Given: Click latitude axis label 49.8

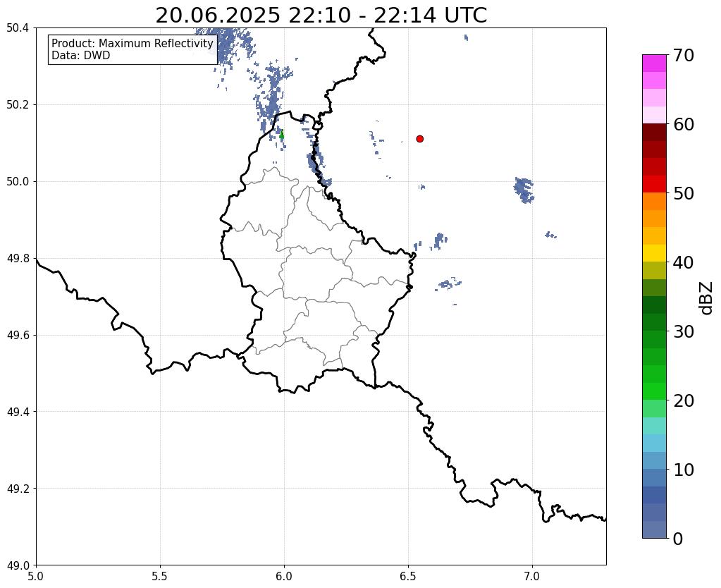Looking at the screenshot, I should click(x=18, y=259).
